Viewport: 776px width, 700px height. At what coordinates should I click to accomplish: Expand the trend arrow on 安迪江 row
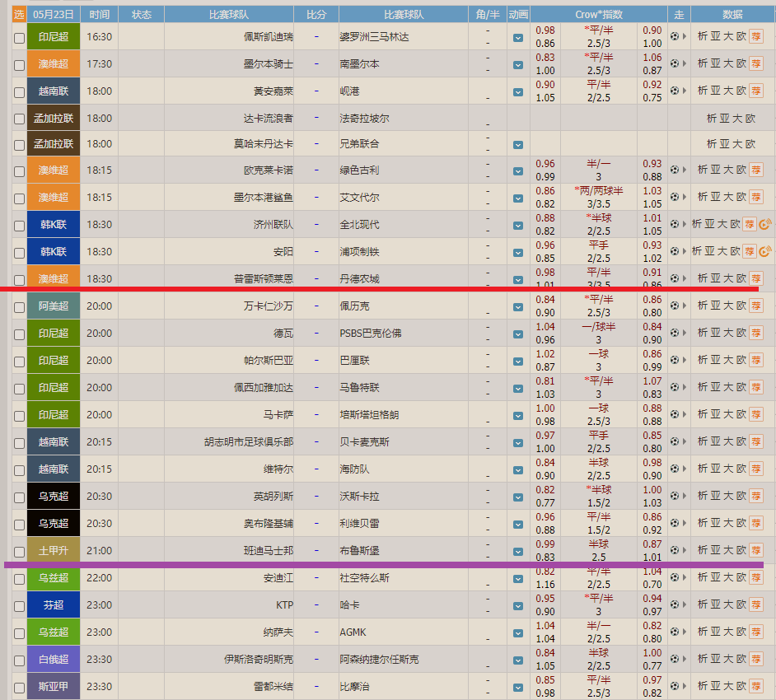pos(684,577)
